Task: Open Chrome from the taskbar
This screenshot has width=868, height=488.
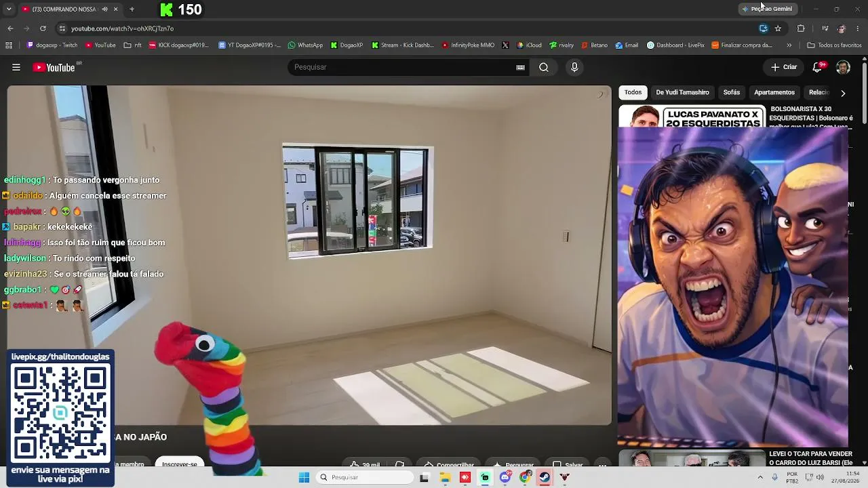Action: [x=525, y=477]
